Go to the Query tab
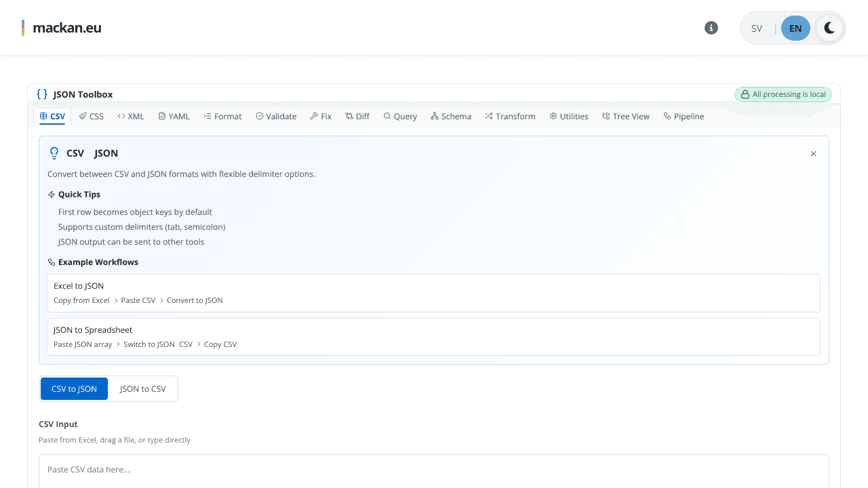This screenshot has height=488, width=868. pos(400,117)
